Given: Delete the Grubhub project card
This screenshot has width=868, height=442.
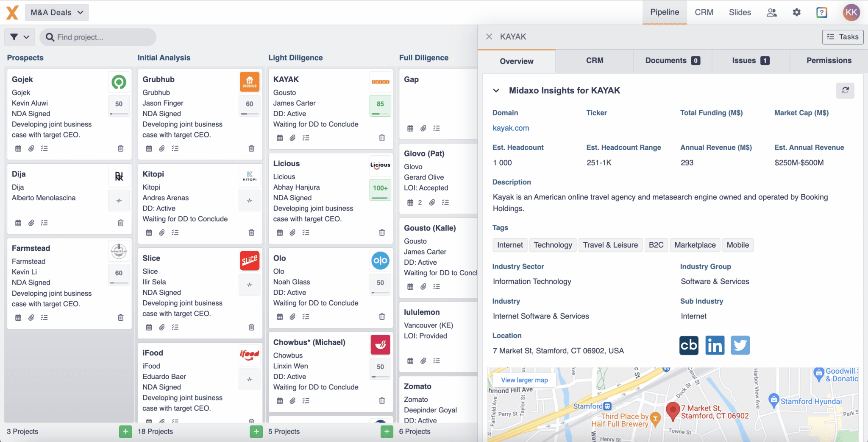Looking at the screenshot, I should coord(251,148).
